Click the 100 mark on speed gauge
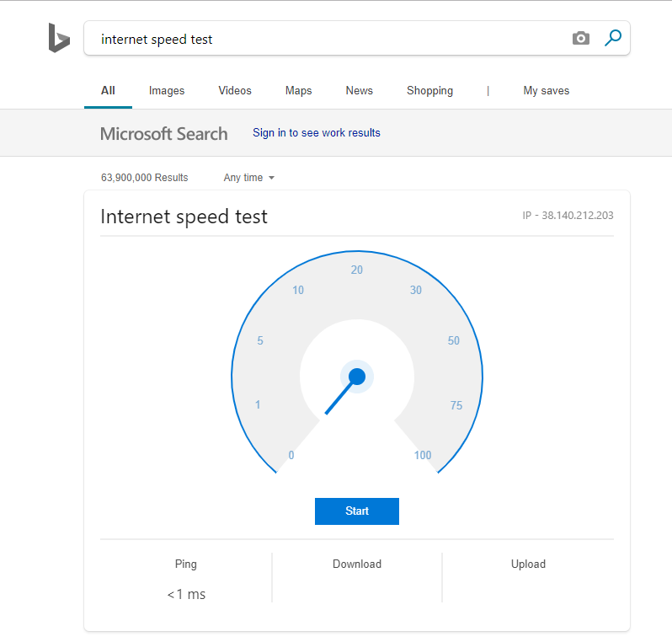Image resolution: width=672 pixels, height=642 pixels. click(423, 455)
